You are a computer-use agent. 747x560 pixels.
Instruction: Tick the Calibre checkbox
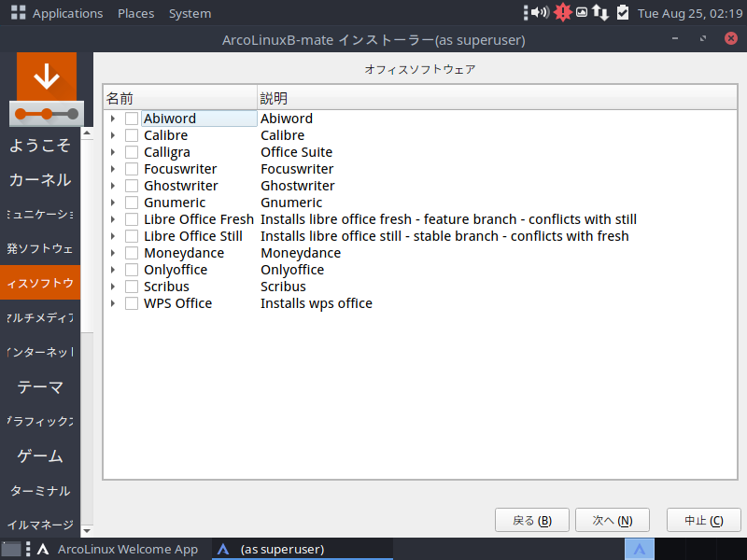coord(132,135)
